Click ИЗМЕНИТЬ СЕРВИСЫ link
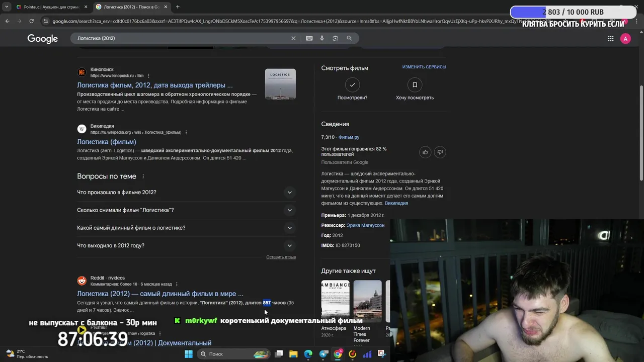Image resolution: width=644 pixels, height=362 pixels. tap(424, 67)
